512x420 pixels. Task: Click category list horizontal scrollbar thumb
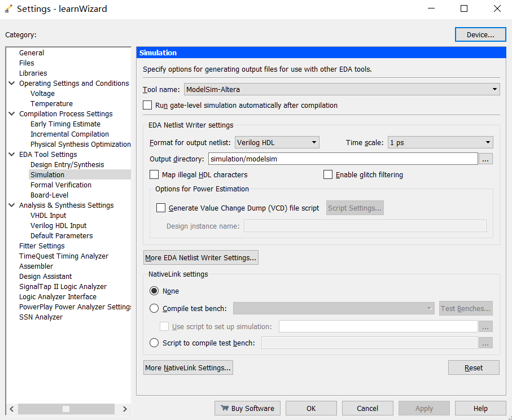66,409
